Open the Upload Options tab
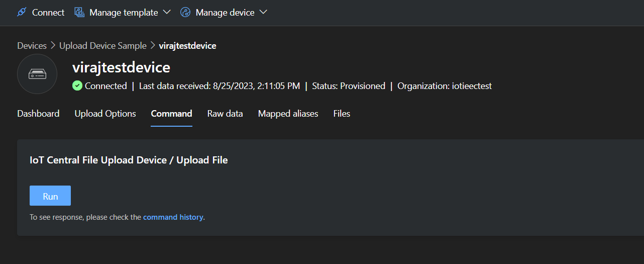Image resolution: width=644 pixels, height=264 pixels. coord(105,114)
